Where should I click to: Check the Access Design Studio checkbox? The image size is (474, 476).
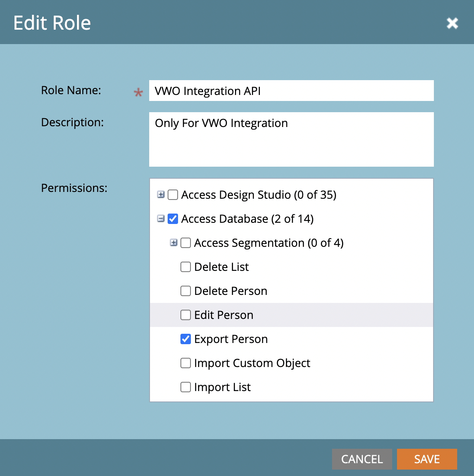click(173, 195)
